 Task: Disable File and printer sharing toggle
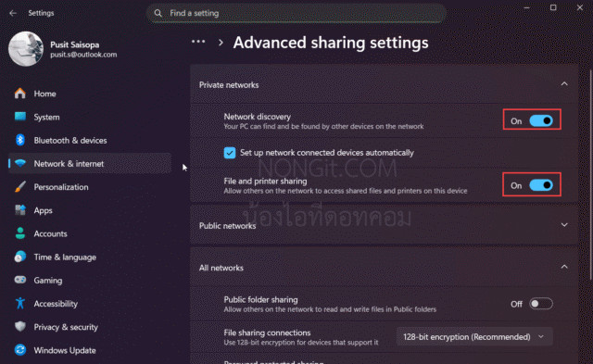tap(541, 185)
